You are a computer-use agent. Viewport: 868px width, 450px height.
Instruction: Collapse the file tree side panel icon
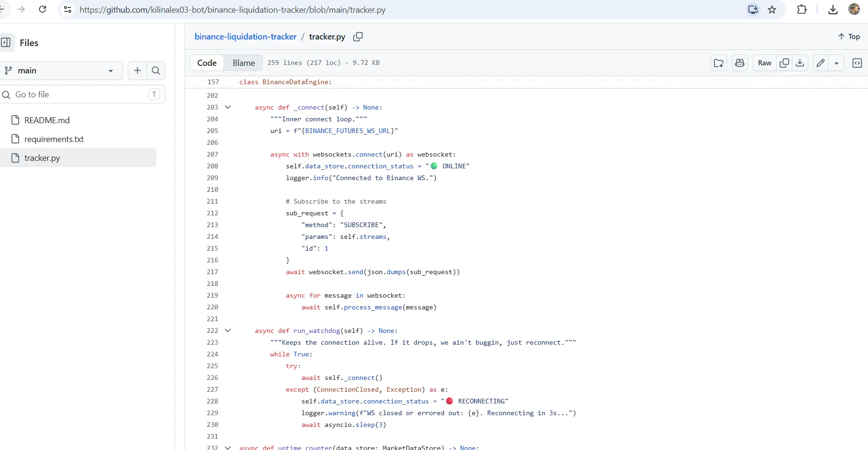coord(6,42)
